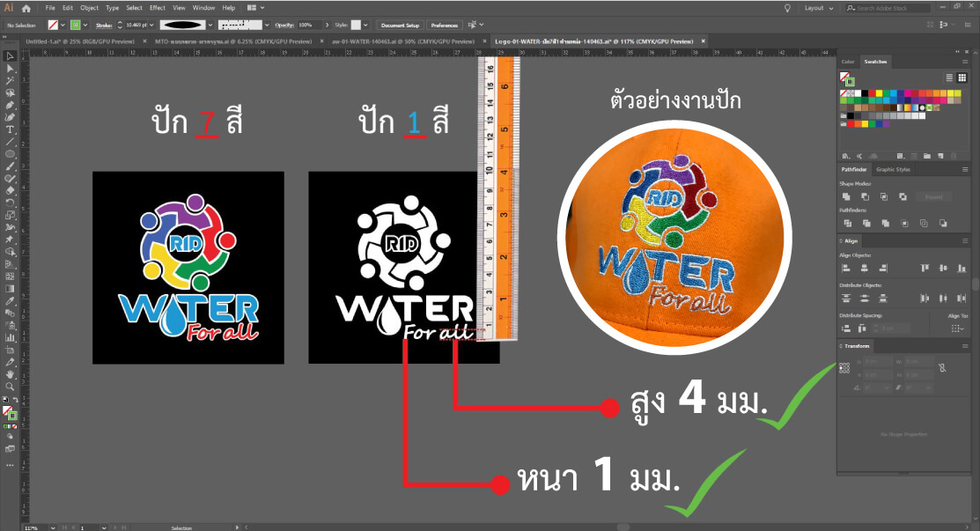Click the Preferences button

[445, 25]
